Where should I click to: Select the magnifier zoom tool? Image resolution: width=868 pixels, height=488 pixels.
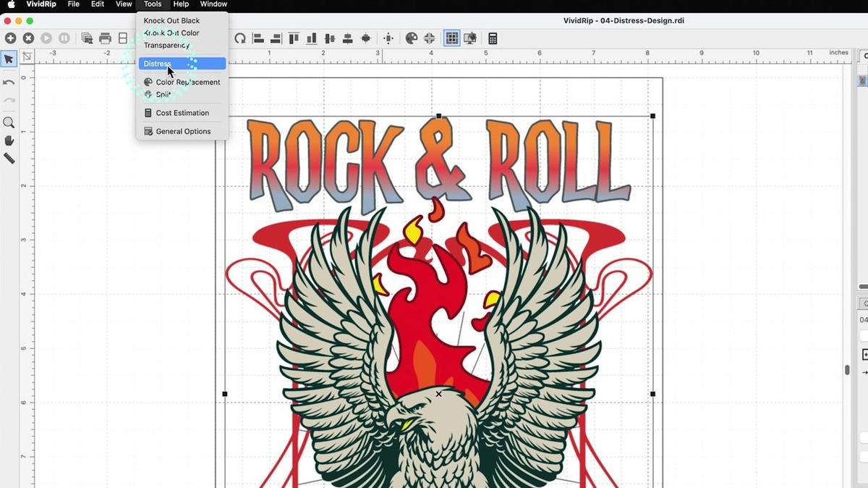pos(9,122)
